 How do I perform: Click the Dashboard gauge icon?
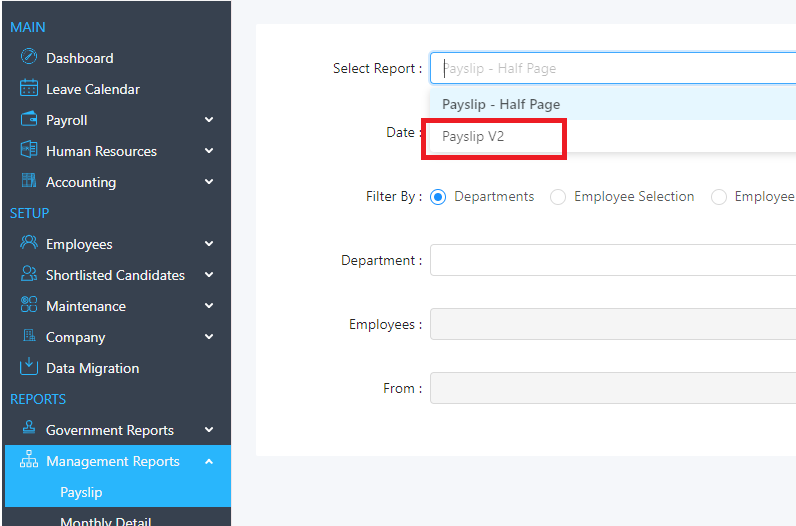(x=29, y=56)
